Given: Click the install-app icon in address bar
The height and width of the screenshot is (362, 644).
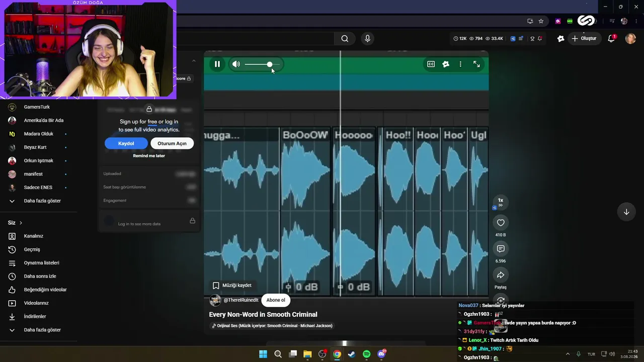Looking at the screenshot, I should click(x=530, y=21).
